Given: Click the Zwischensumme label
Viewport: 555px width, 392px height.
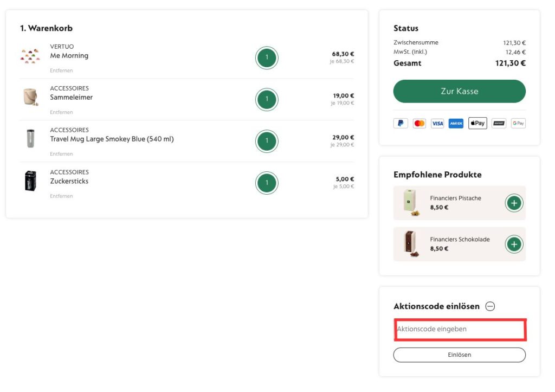Looking at the screenshot, I should 416,42.
